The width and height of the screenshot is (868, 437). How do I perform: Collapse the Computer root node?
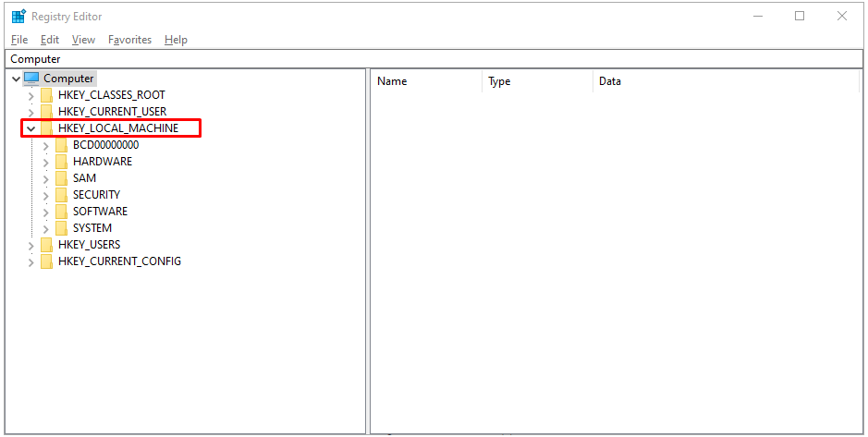[16, 79]
